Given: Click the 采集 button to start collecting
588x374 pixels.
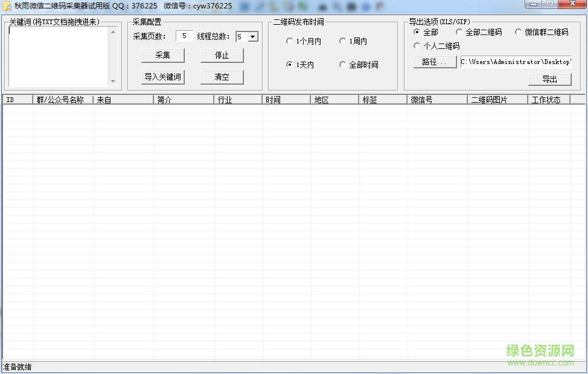Looking at the screenshot, I should [162, 55].
